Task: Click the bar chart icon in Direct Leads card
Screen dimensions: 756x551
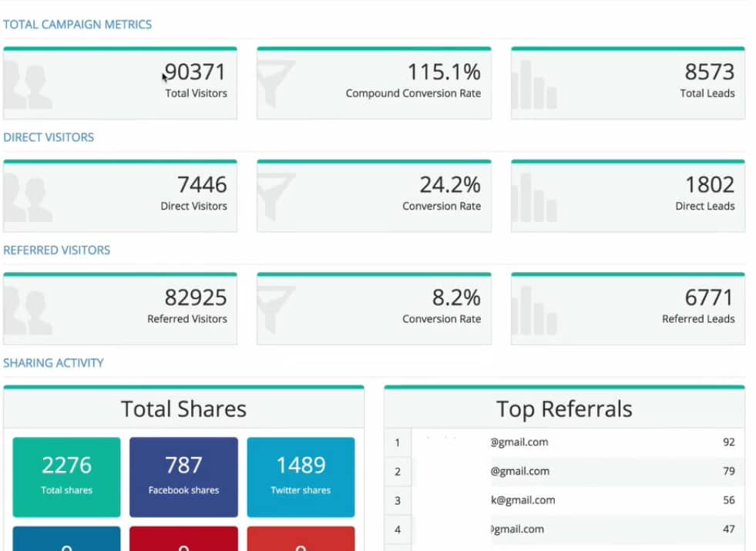Action: point(534,197)
